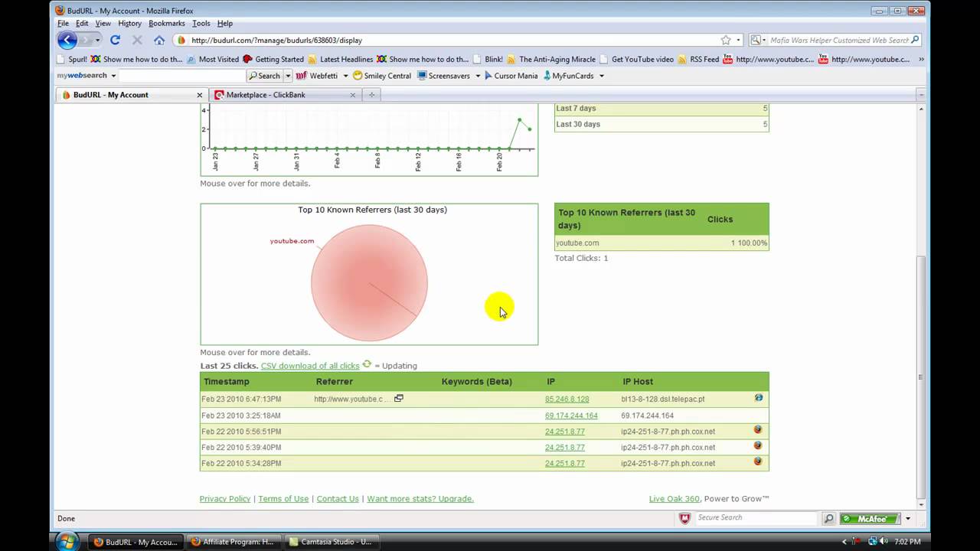980x551 pixels.
Task: Open IP 24.251.8.77 for the 5:56:51PM click
Action: 564,432
